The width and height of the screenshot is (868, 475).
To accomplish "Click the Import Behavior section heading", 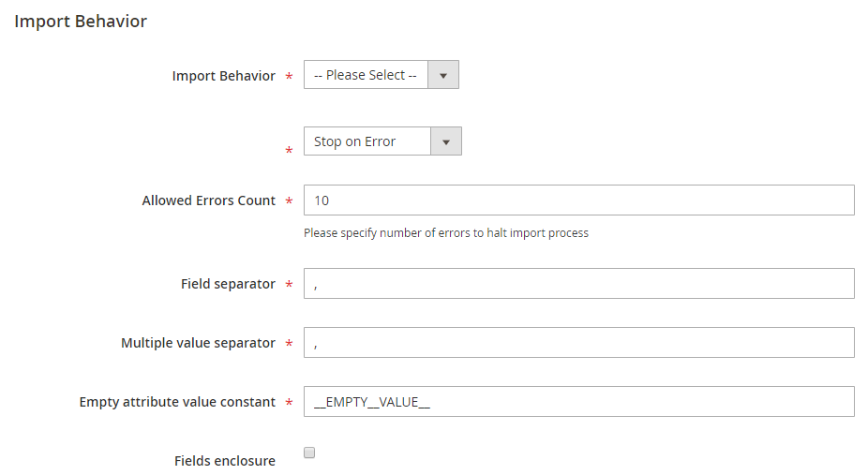I will (x=81, y=21).
